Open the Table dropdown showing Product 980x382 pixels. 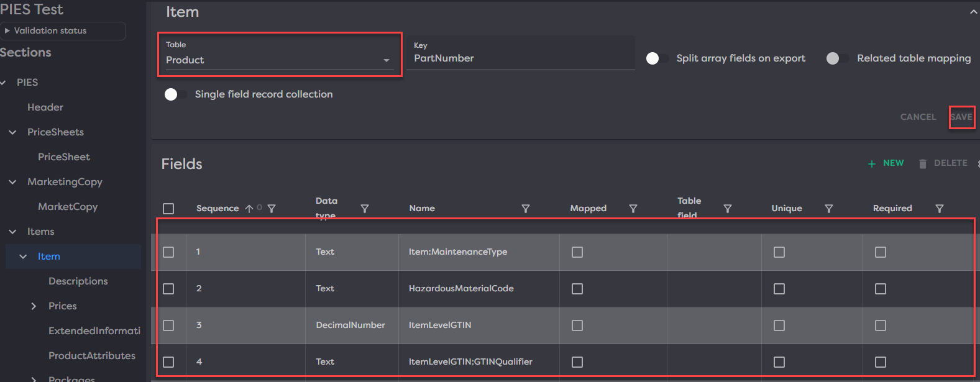click(x=279, y=60)
